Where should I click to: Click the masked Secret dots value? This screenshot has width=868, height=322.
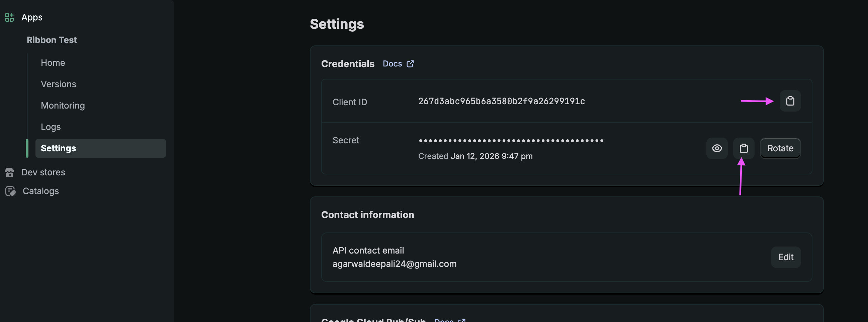(511, 140)
